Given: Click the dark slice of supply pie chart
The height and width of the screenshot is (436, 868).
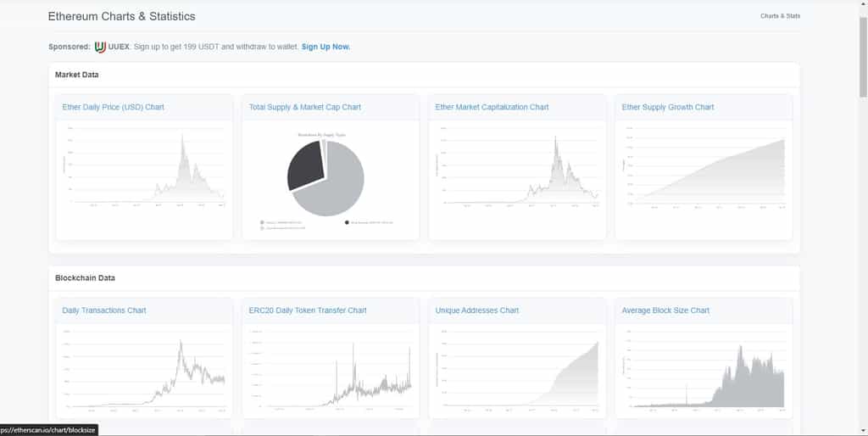Looking at the screenshot, I should click(x=305, y=165).
